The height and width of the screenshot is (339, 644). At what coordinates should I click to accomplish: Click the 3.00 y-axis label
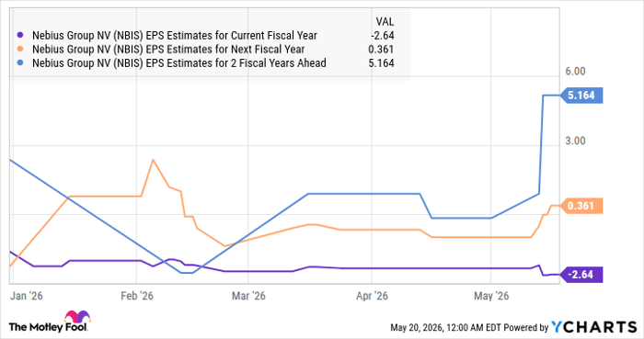(575, 141)
